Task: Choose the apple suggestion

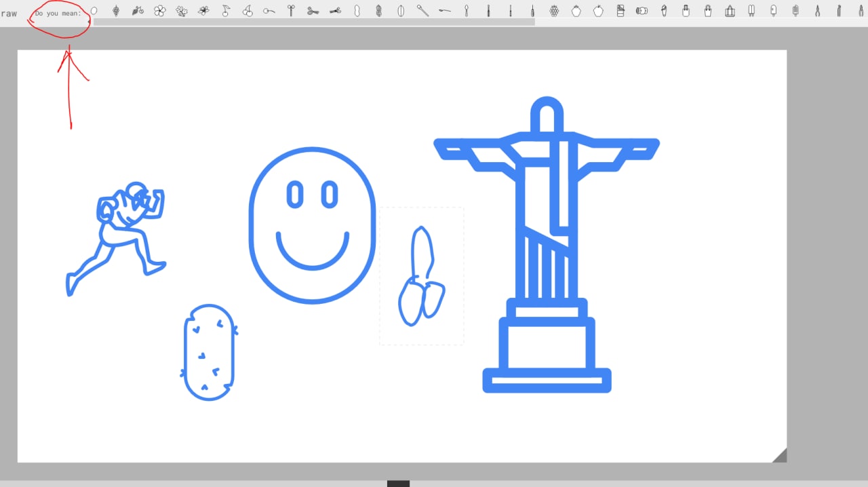Action: pos(598,11)
